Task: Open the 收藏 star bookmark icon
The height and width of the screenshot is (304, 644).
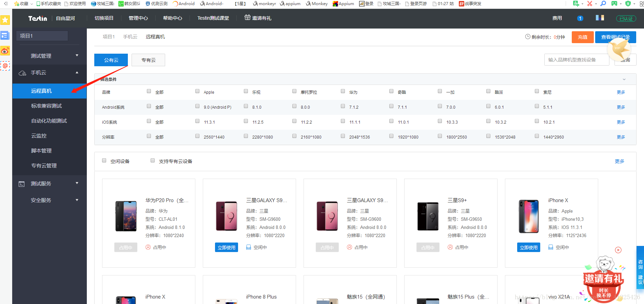Action: [17, 4]
